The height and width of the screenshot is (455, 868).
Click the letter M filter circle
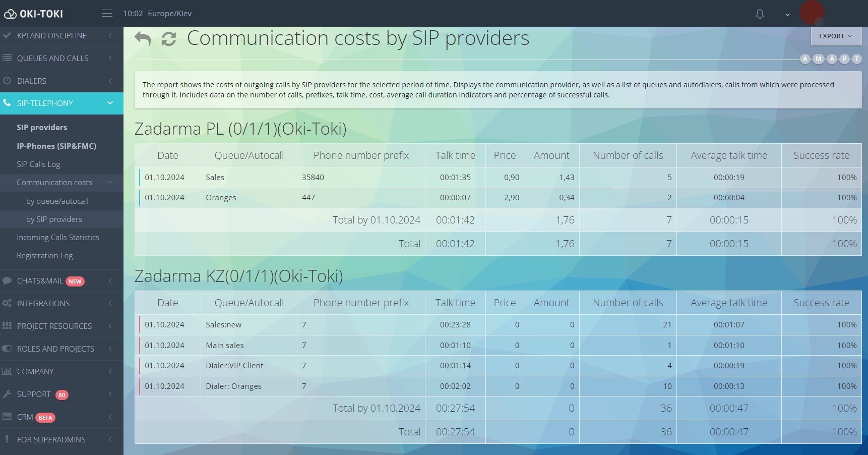click(819, 59)
